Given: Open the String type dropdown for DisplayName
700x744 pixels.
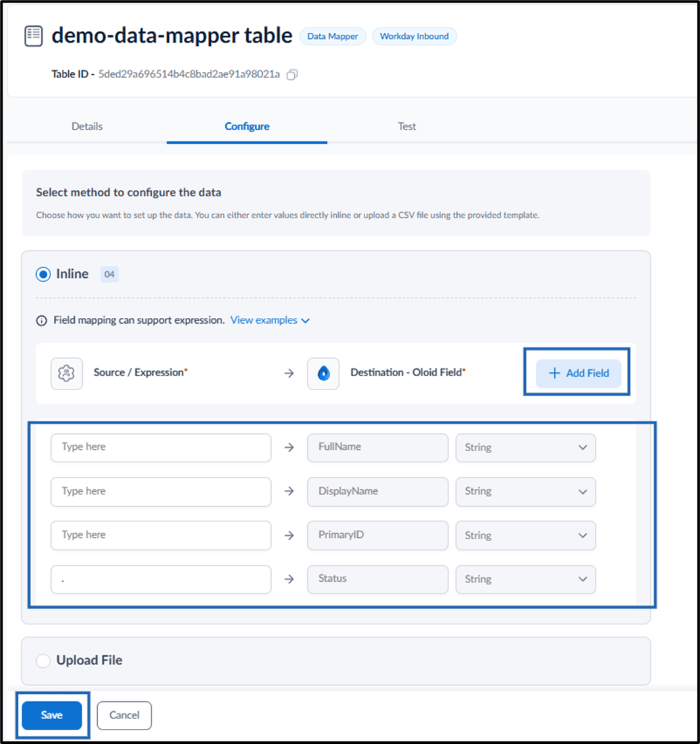Looking at the screenshot, I should [x=525, y=492].
